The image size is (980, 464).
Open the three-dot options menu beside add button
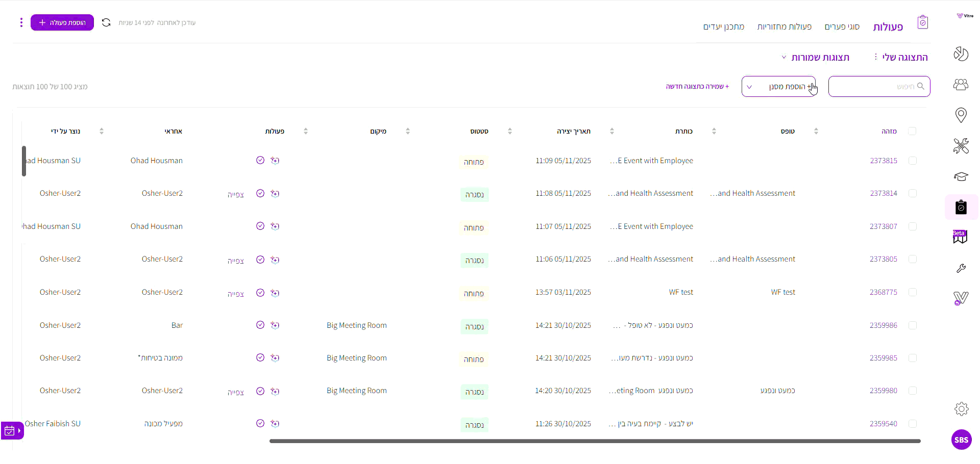(x=21, y=22)
